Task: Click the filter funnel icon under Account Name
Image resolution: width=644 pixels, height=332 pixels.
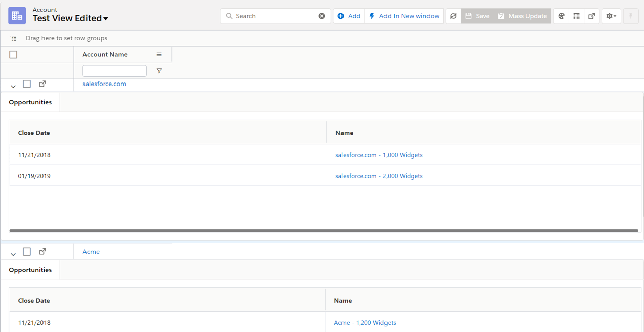Action: [159, 71]
